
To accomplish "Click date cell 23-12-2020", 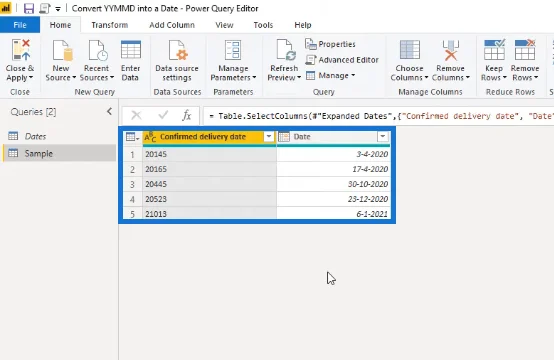I will pos(334,199).
